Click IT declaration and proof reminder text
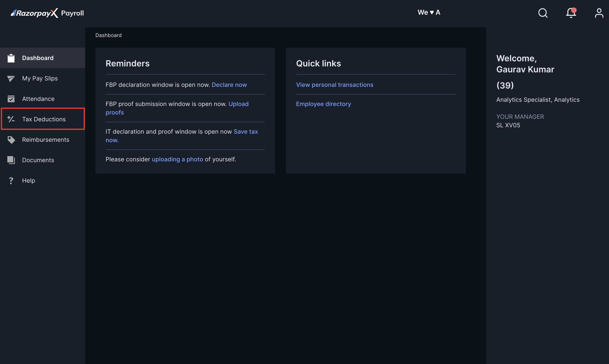This screenshot has width=609, height=364. point(169,132)
